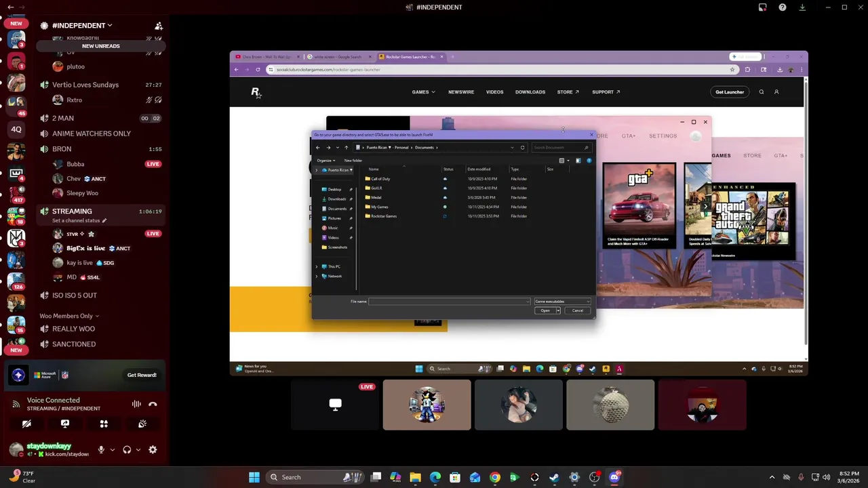Open the noise suppression waveform icon

tap(136, 404)
